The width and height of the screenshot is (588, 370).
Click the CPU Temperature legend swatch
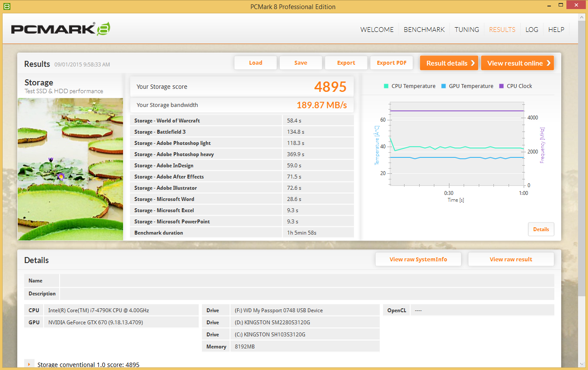386,86
